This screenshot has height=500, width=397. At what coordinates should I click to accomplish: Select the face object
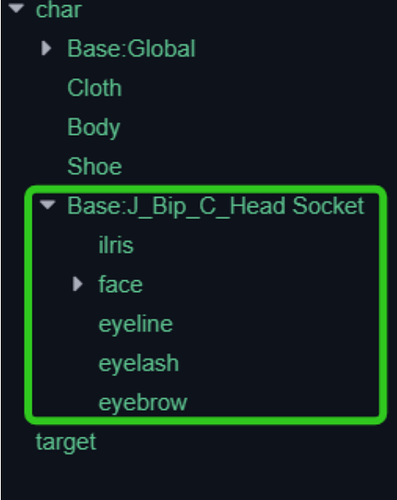(x=120, y=285)
